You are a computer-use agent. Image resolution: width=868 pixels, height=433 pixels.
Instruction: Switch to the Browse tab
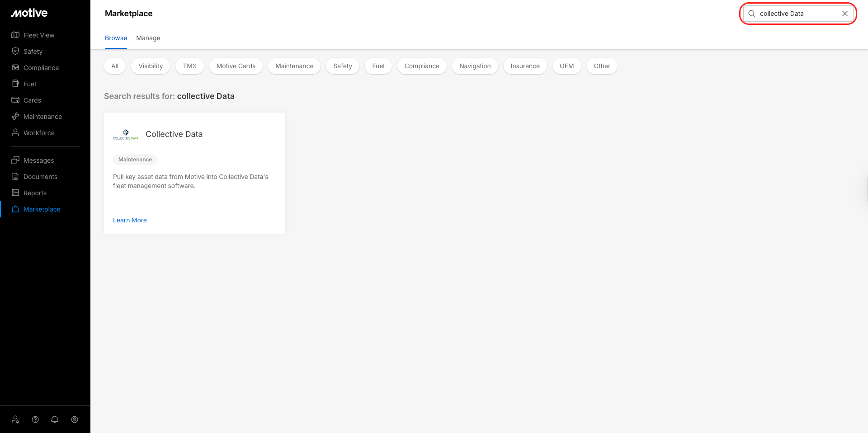click(x=116, y=38)
